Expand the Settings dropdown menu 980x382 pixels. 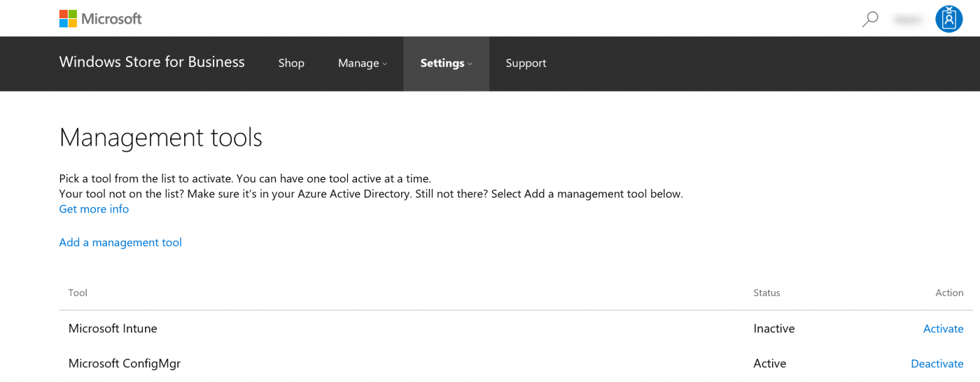coord(446,63)
